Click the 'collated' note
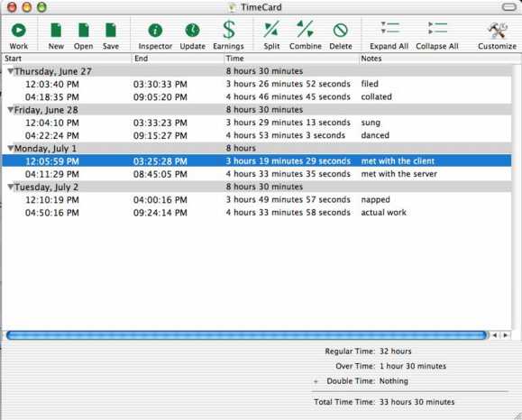This screenshot has width=522, height=420. pos(376,96)
